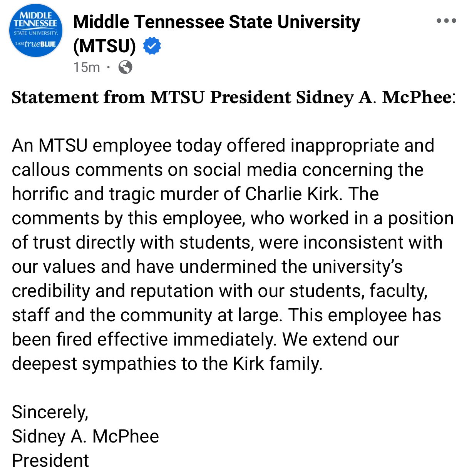Click the credibility and reputation line
This screenshot has height=476, width=464.
(x=220, y=291)
